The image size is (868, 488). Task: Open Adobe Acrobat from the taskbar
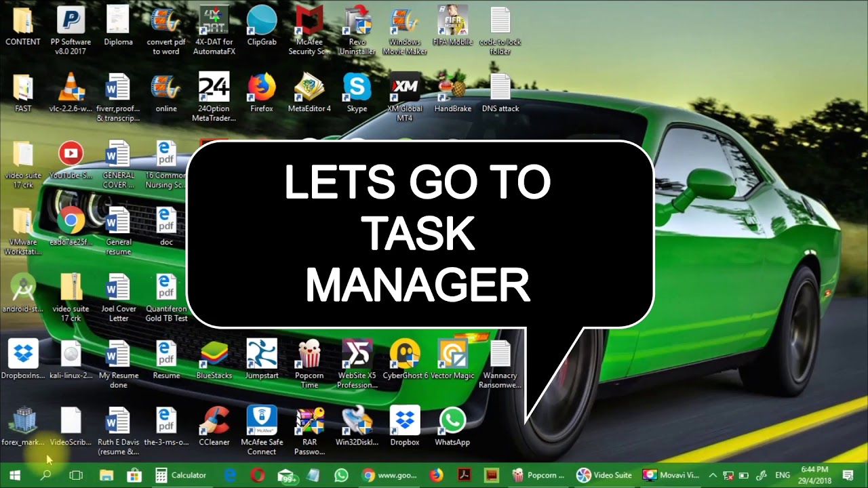tap(464, 475)
